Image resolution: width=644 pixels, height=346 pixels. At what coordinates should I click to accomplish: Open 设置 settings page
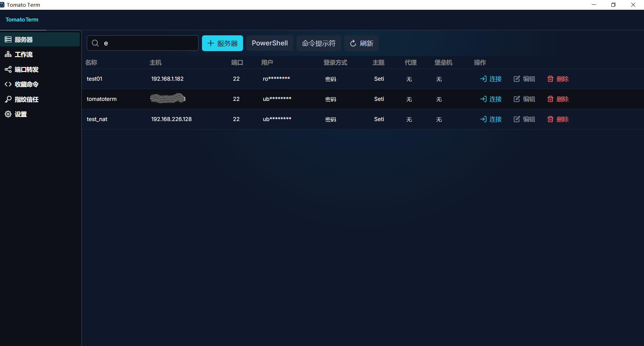(21, 114)
